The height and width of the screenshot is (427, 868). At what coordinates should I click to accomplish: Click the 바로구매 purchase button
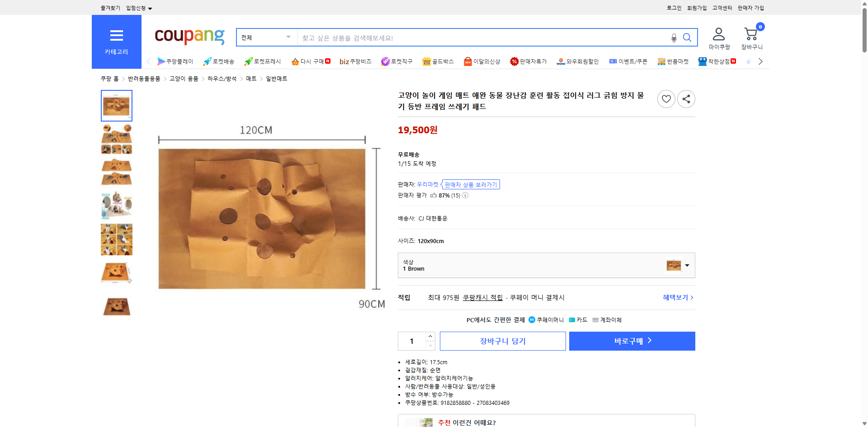632,341
